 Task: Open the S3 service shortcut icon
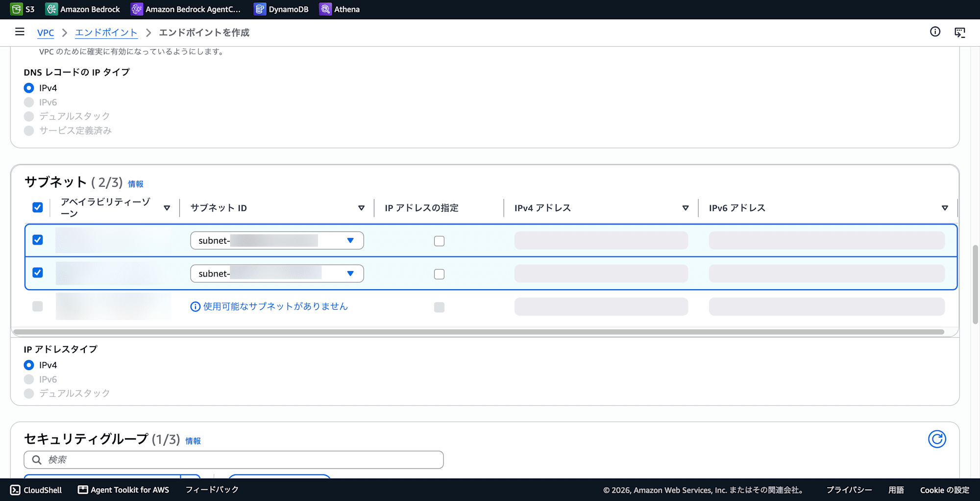pyautogui.click(x=16, y=9)
